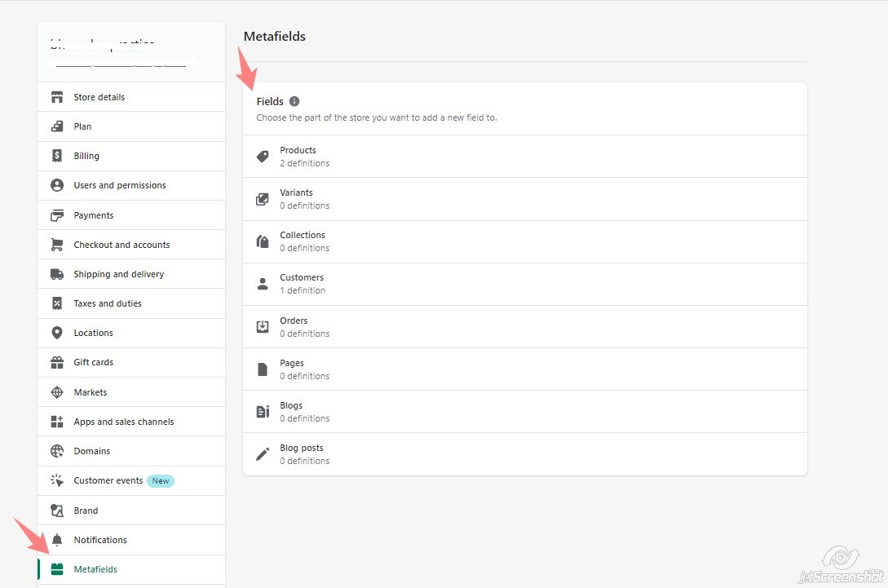Click the info icon beside Fields
The image size is (888, 588).
click(294, 102)
